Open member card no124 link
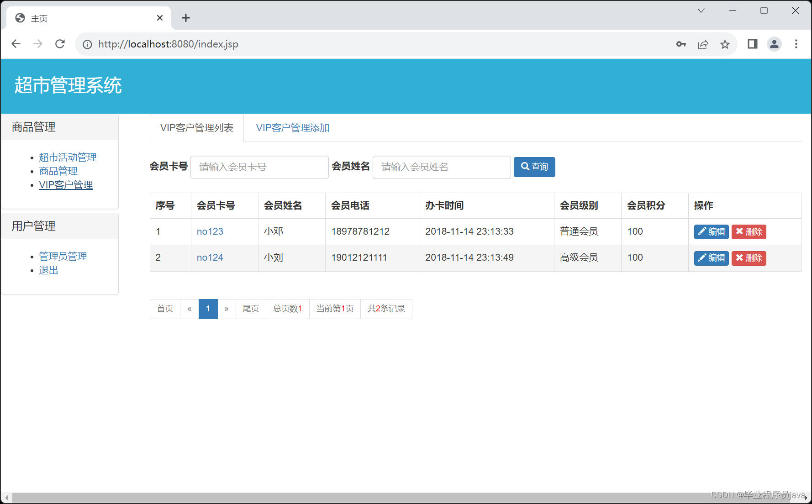The image size is (812, 504). (210, 257)
